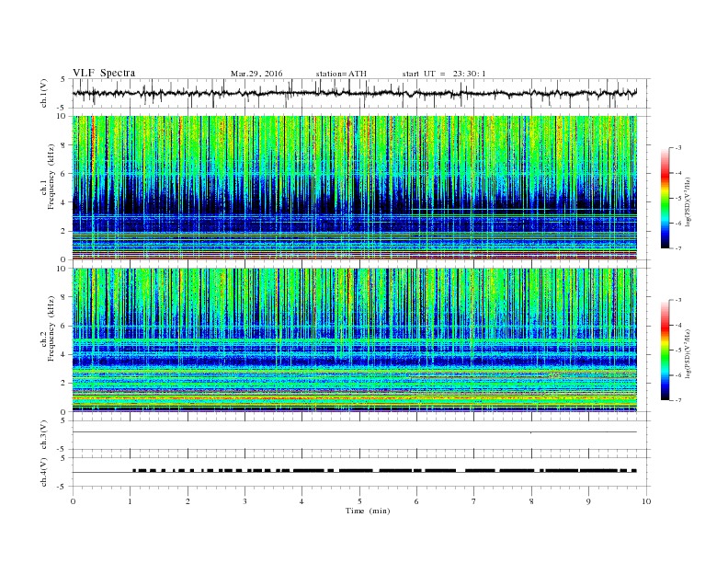
Task: Click inside the ch.1 voltage waveform trace
Action: click(x=355, y=93)
